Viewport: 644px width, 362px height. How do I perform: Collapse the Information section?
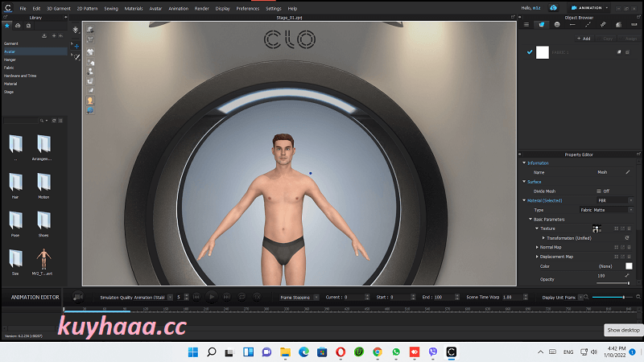pos(524,163)
